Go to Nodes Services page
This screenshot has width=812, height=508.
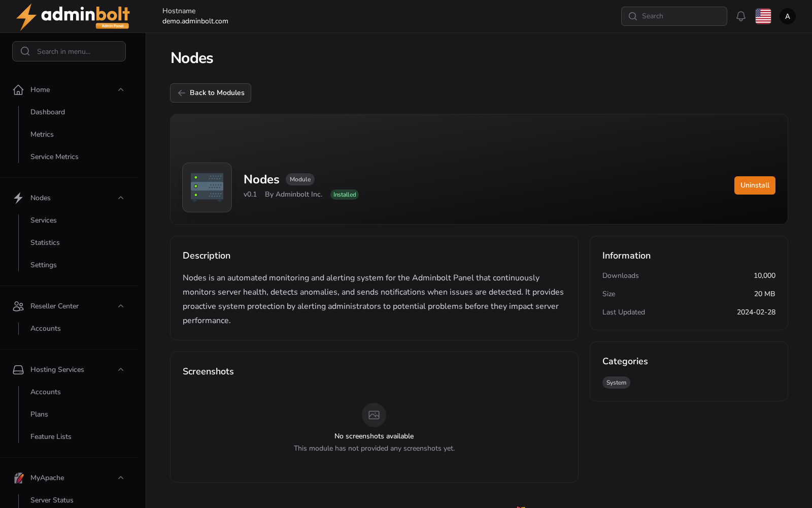[44, 220]
